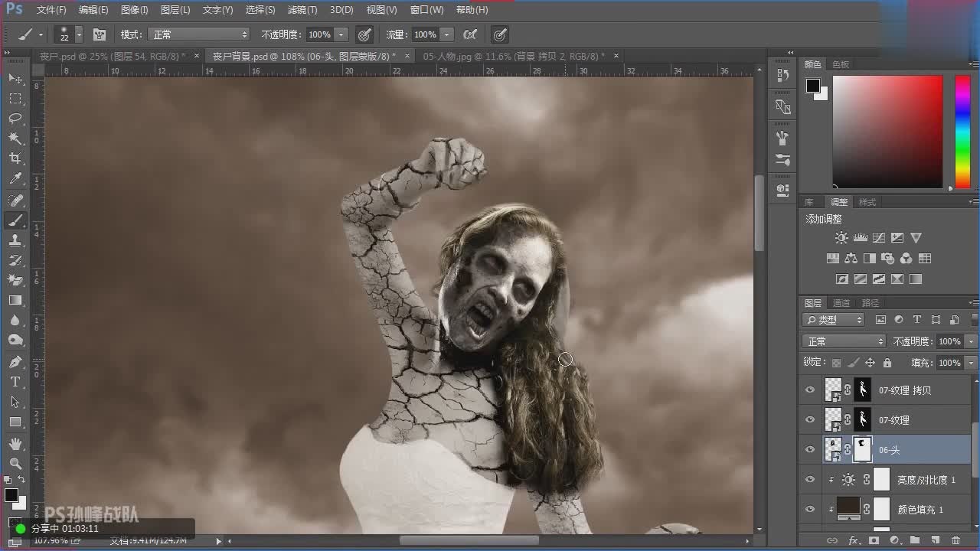
Task: Open the Brush panel toggle icon
Action: (x=99, y=34)
